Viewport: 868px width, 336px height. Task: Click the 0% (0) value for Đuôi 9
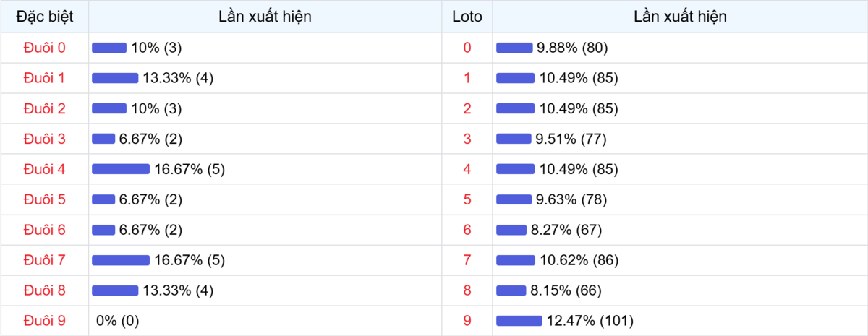[117, 321]
